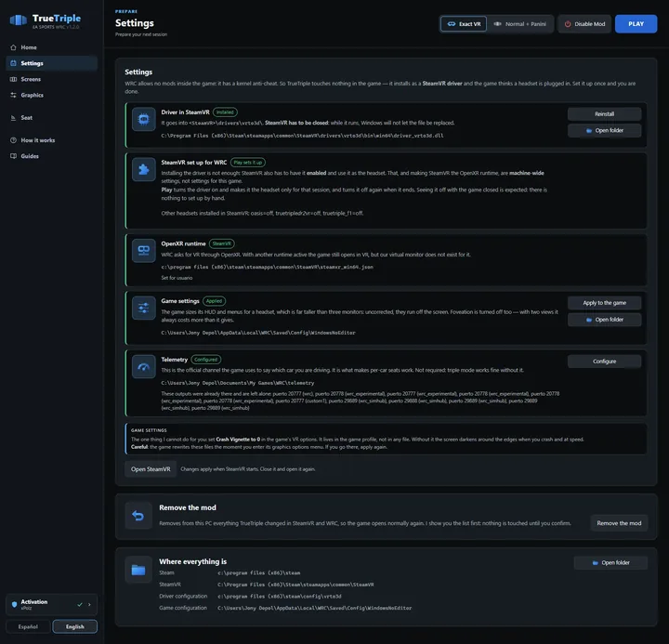Click the How it works question icon

point(13,140)
